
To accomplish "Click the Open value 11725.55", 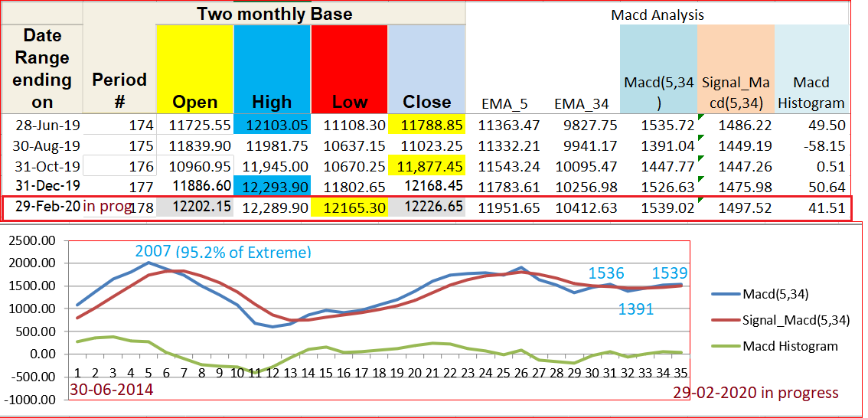I will pyautogui.click(x=195, y=126).
